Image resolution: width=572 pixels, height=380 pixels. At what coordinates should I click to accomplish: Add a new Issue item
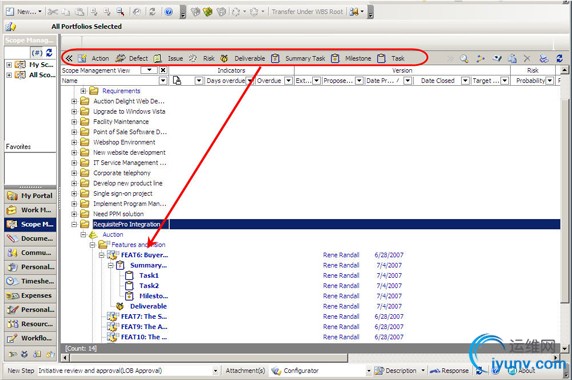coord(168,58)
